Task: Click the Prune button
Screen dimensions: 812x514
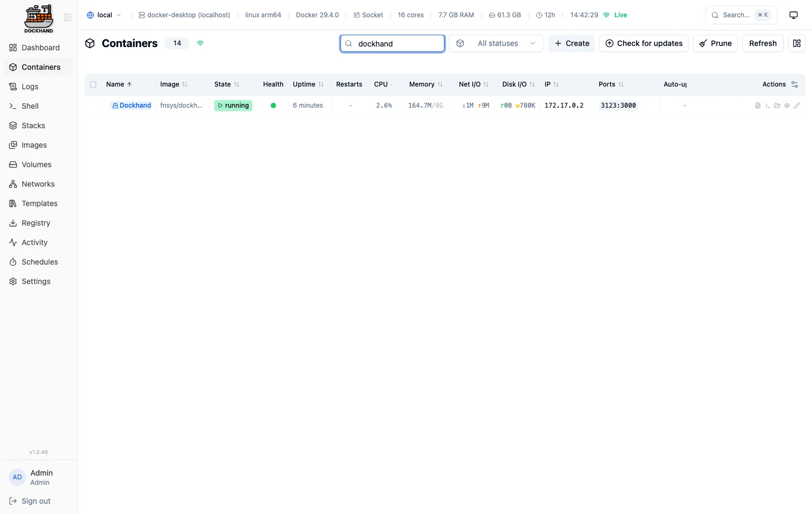Action: pos(715,43)
